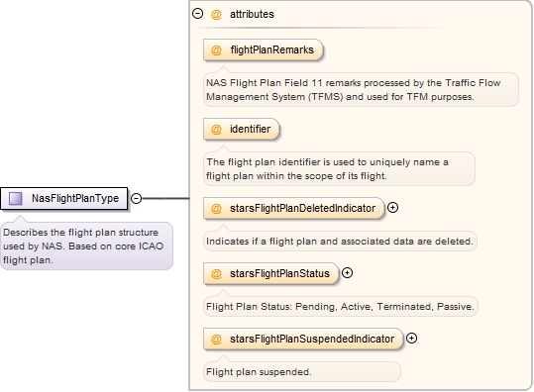The width and height of the screenshot is (534, 392).
Task: Click the Flight Plan Status annotation text
Action: (x=341, y=307)
